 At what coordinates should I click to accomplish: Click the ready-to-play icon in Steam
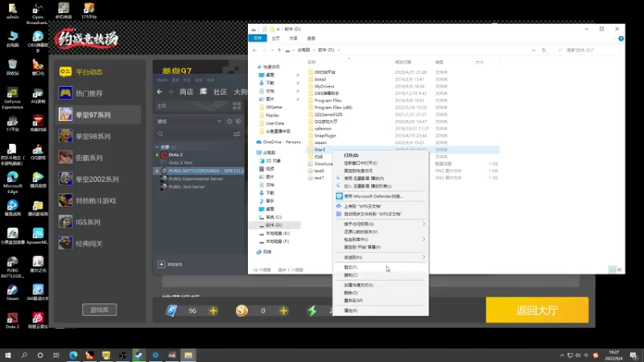pos(238,121)
